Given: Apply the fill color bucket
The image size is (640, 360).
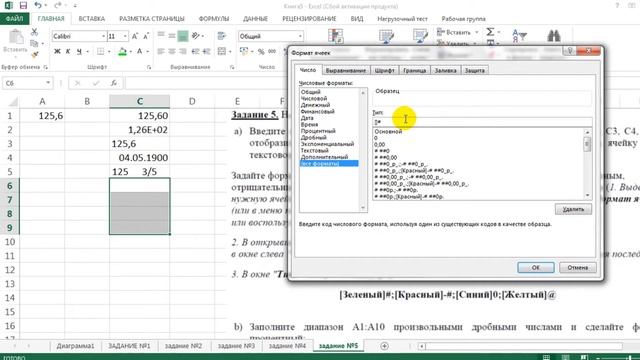Looking at the screenshot, I should (122, 51).
